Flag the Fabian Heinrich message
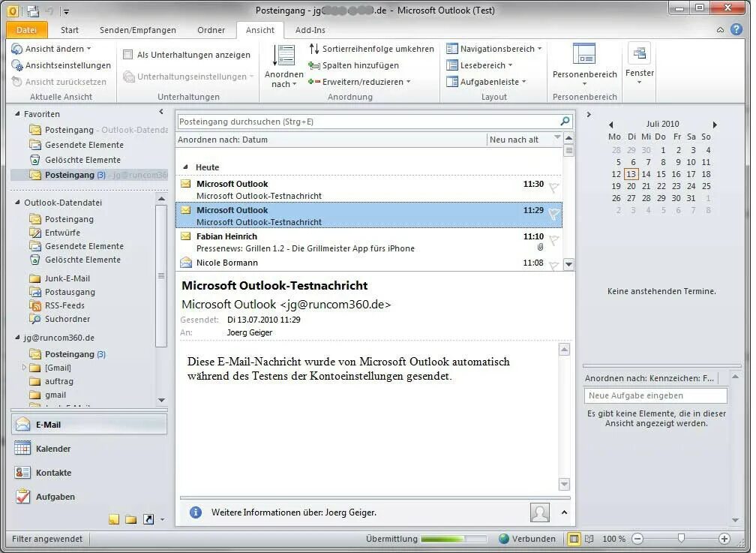The height and width of the screenshot is (553, 756). 554,240
